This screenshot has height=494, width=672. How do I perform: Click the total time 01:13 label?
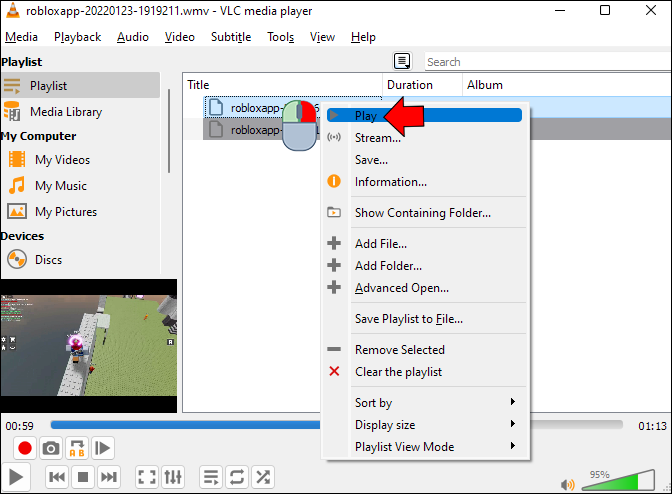652,426
